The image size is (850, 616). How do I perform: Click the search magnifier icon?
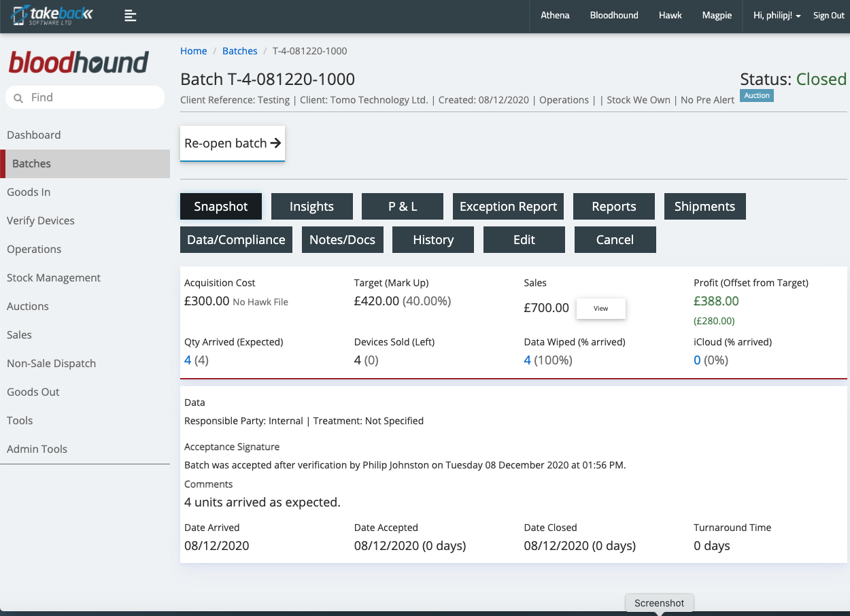[18, 98]
